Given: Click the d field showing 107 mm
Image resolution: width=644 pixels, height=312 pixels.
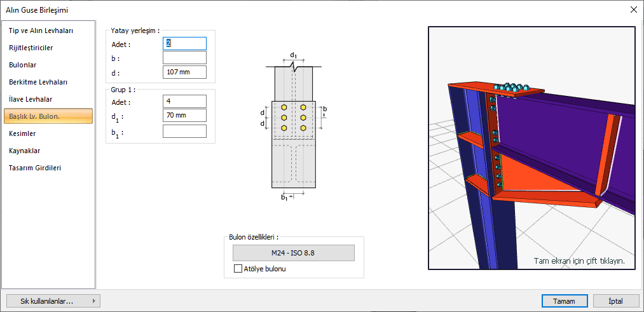Looking at the screenshot, I should [184, 72].
